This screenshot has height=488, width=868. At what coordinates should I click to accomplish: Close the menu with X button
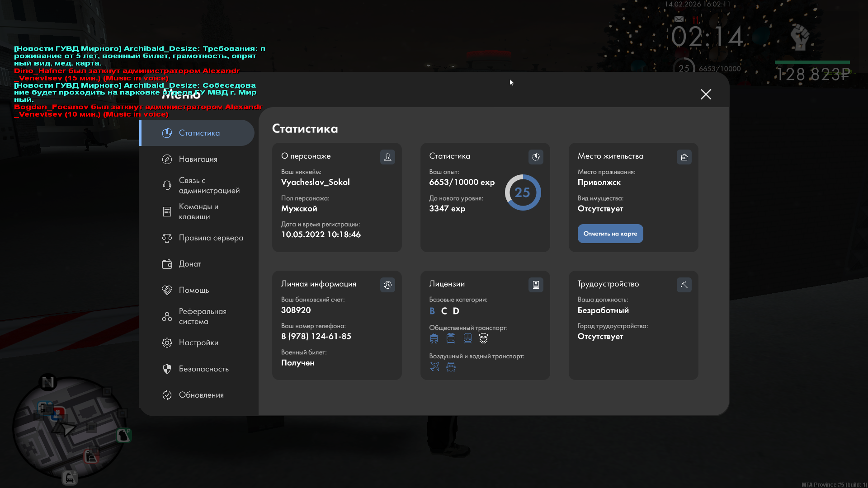[706, 94]
